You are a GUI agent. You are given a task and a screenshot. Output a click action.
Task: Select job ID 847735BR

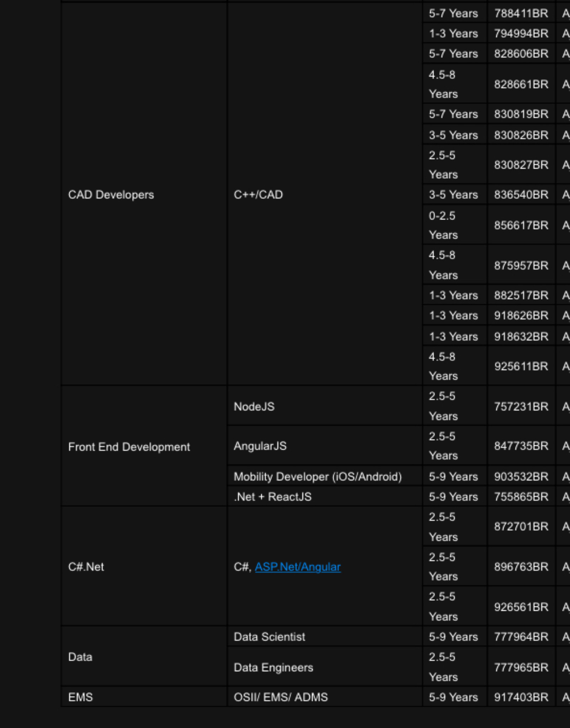(x=521, y=446)
